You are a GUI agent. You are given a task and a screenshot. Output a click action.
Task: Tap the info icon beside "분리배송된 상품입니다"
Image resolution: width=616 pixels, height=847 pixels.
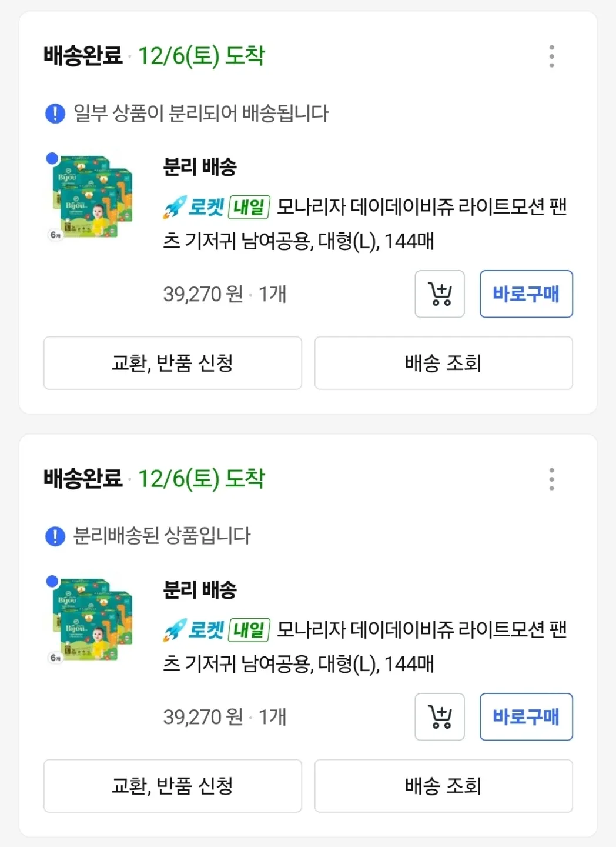click(55, 536)
